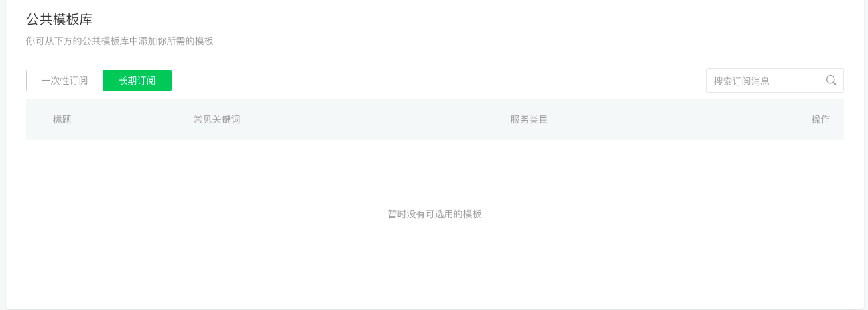Focus the 搜索订阅消息 search field
This screenshot has width=868, height=310.
point(775,81)
